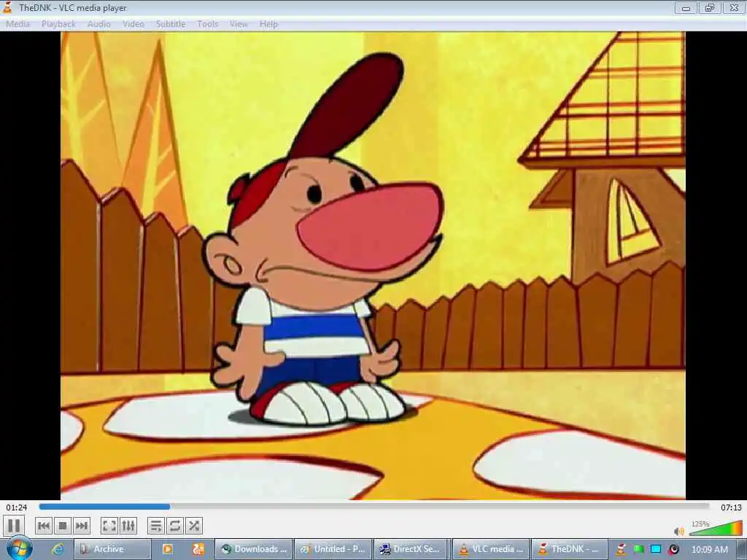Click VLC cone system tray icon
747x560 pixels.
(x=621, y=549)
